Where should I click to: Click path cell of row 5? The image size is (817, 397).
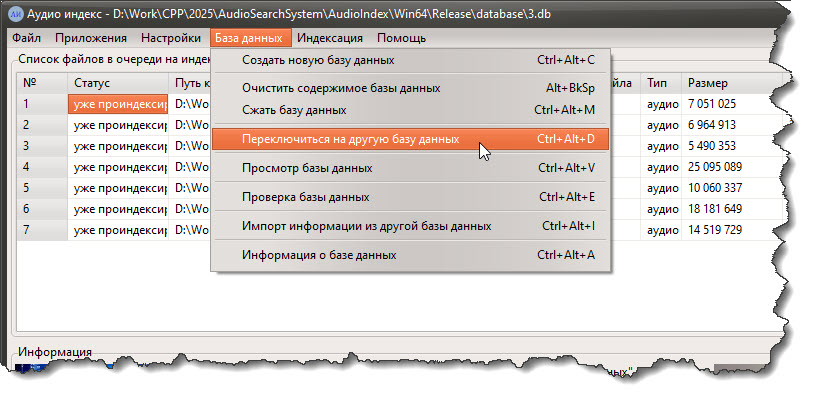[x=191, y=188]
